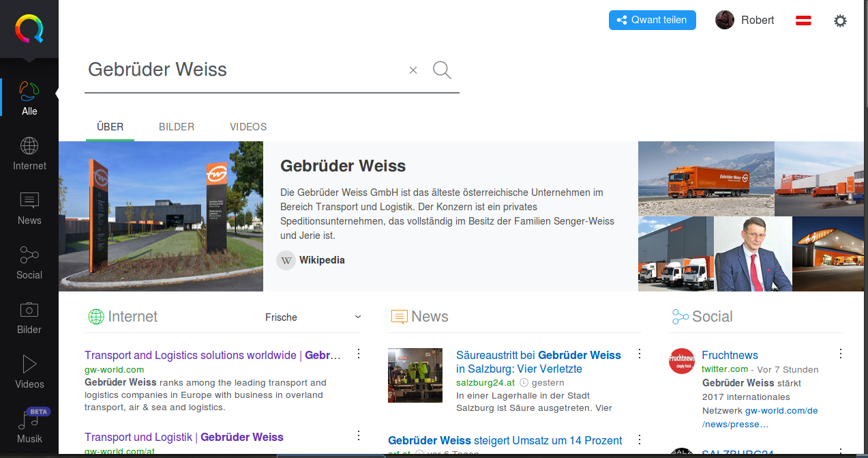Select the Internet category in the sidebar
Viewport: 868px width, 458px height.
29,153
